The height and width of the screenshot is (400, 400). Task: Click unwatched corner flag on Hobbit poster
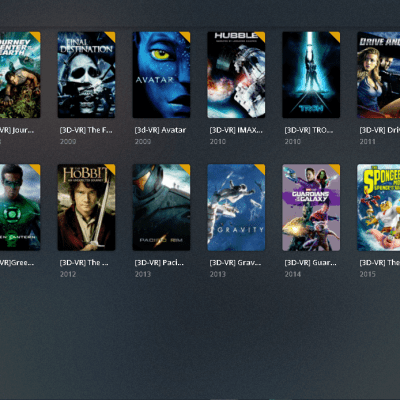111,168
